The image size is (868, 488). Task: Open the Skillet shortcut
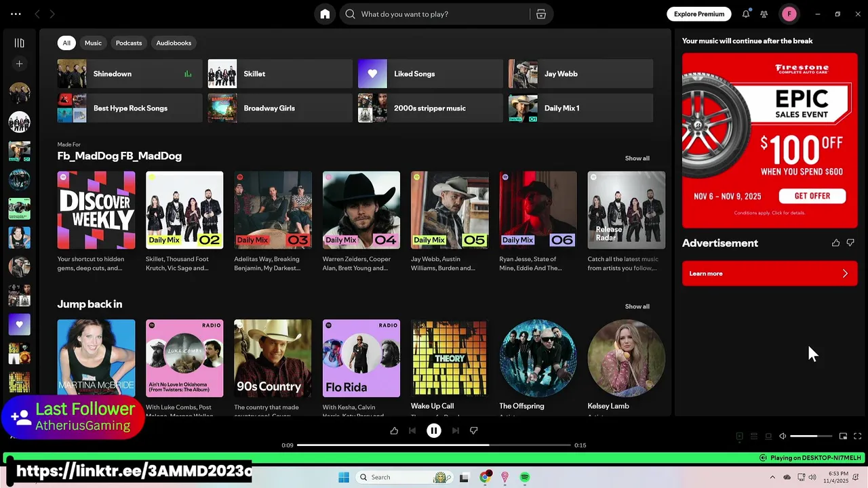[x=280, y=74]
